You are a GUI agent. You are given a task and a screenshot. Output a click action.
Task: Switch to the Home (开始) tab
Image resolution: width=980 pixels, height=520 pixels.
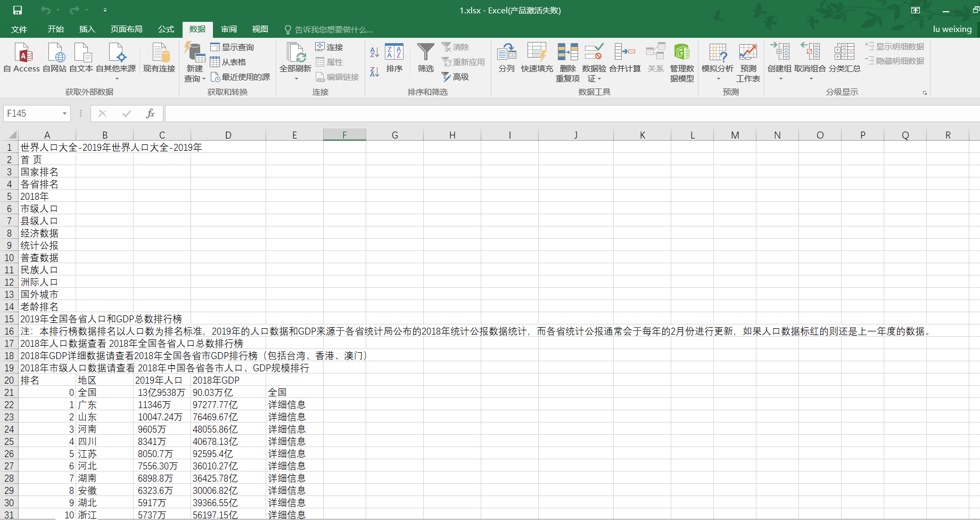(x=56, y=29)
